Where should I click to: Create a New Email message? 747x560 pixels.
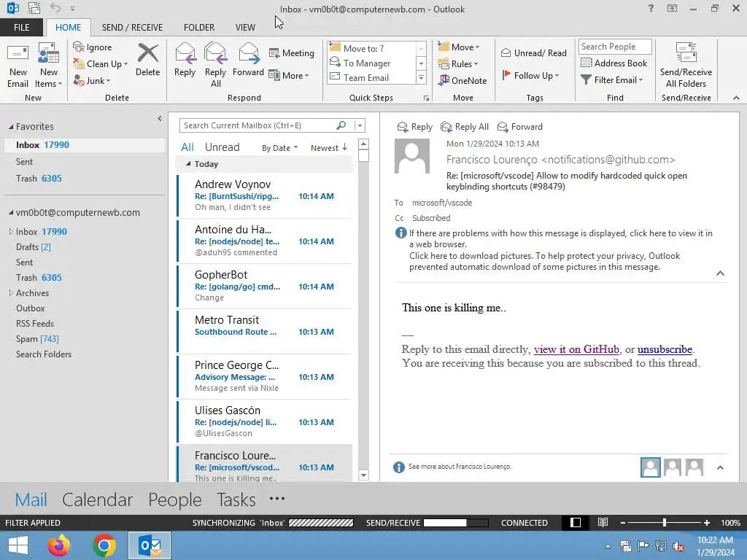point(18,66)
